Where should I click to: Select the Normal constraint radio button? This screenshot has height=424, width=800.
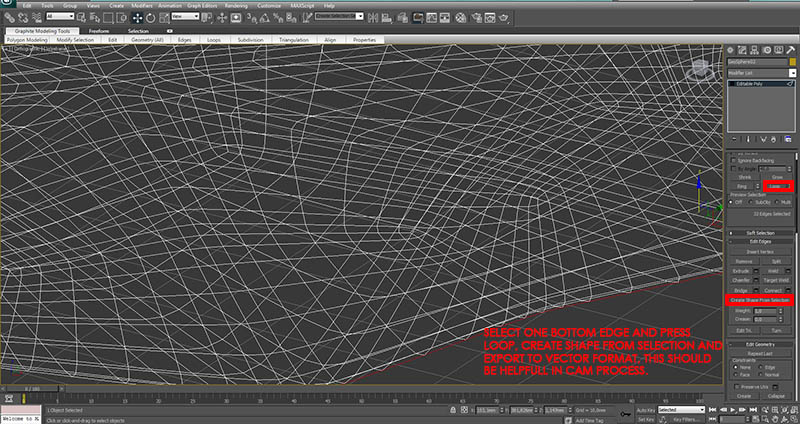[x=762, y=374]
